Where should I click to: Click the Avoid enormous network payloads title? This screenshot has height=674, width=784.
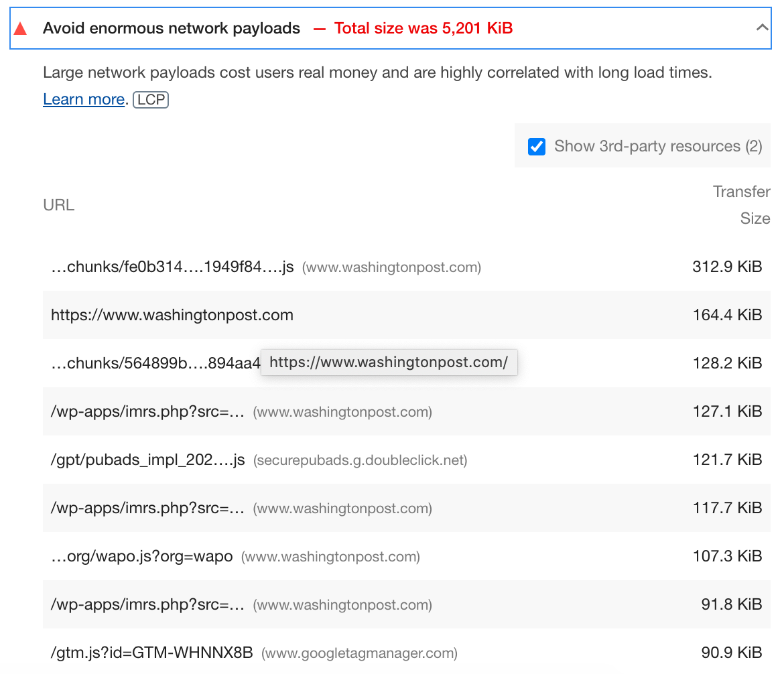point(172,28)
